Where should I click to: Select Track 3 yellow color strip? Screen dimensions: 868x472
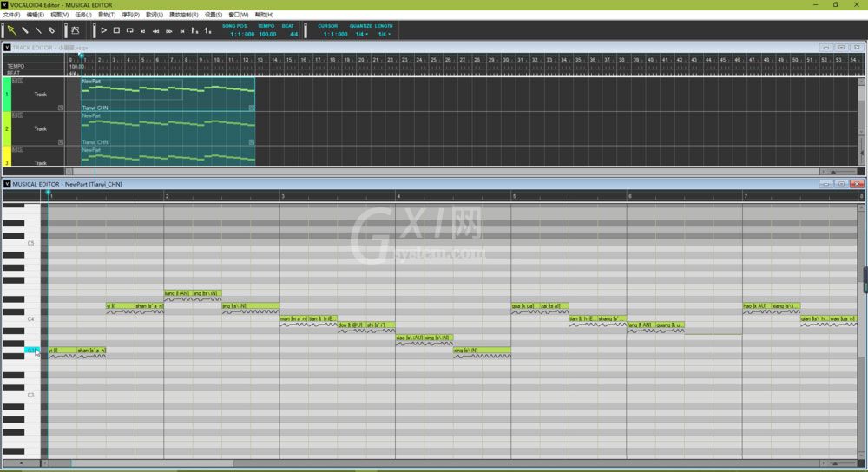[x=7, y=156]
